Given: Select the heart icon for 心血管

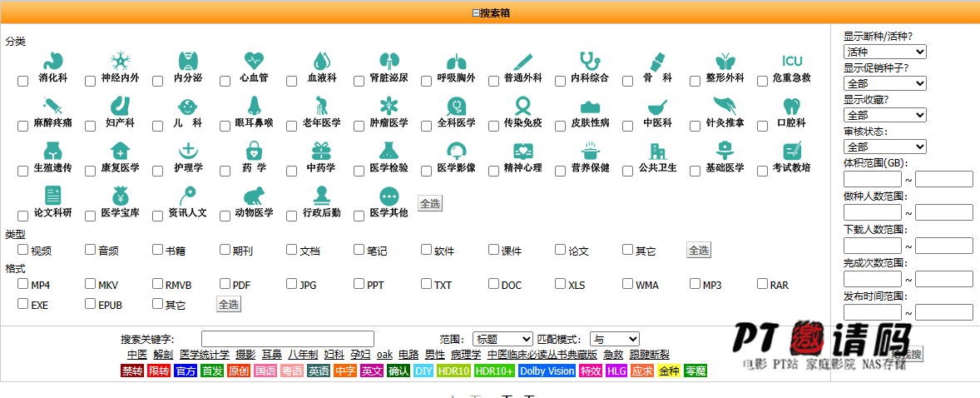Looking at the screenshot, I should pos(254,61).
